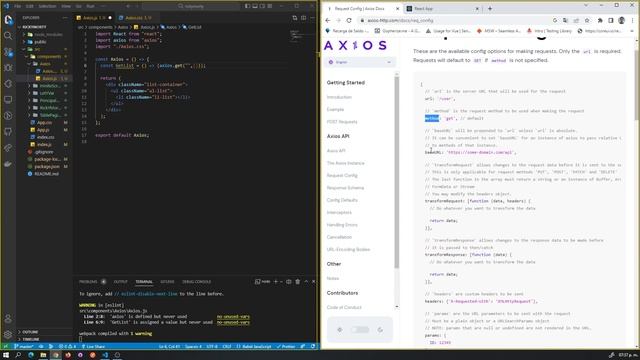Open Introduction link in Axios docs sidebar

[339, 97]
